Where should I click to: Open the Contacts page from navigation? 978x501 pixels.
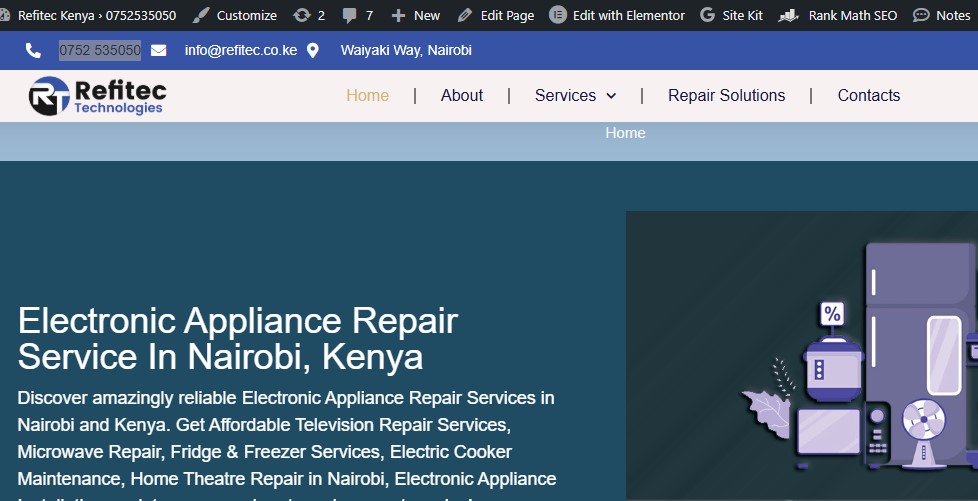tap(869, 95)
